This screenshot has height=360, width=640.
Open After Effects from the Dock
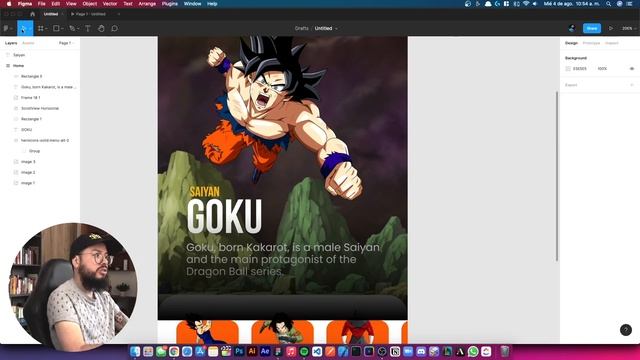tap(265, 351)
